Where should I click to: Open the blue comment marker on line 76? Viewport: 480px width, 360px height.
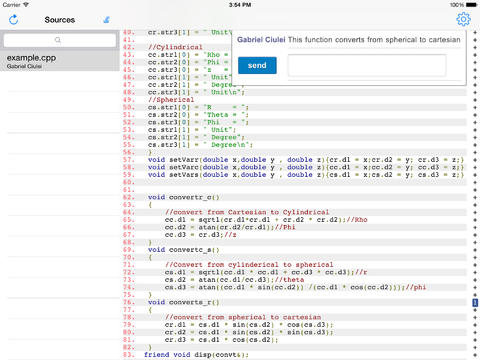coord(475,303)
